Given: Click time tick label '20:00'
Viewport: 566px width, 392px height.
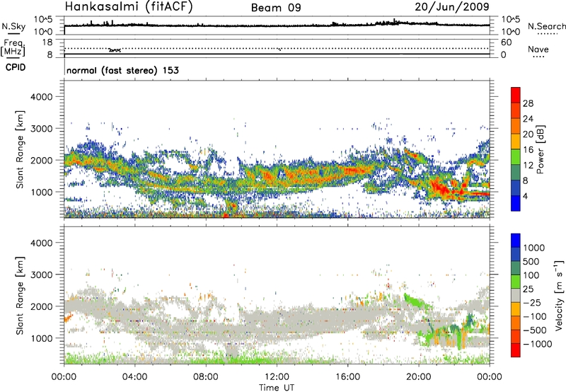Looking at the screenshot, I should [x=418, y=377].
